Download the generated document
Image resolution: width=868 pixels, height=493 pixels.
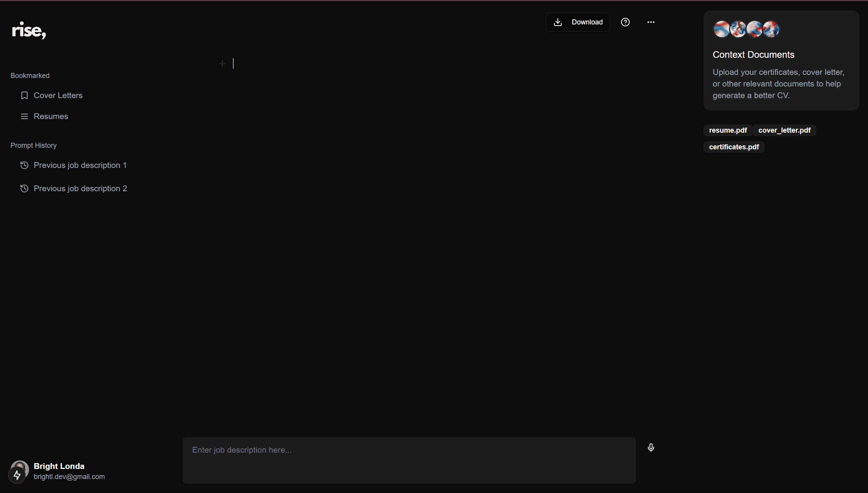[x=578, y=22]
